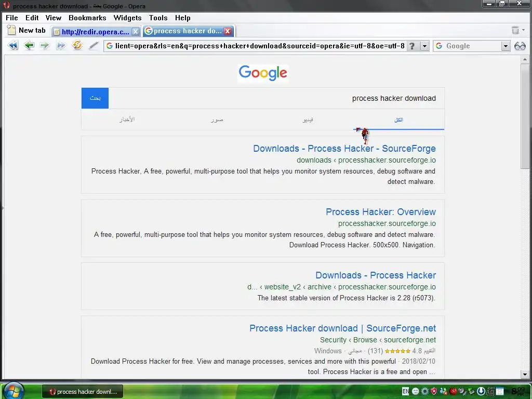Open the Help menu

pyautogui.click(x=182, y=18)
